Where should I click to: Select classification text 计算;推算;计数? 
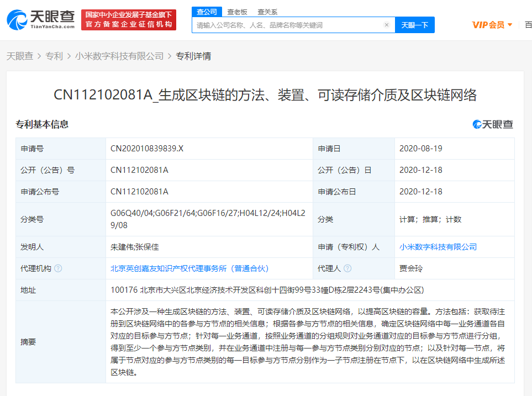(430, 220)
